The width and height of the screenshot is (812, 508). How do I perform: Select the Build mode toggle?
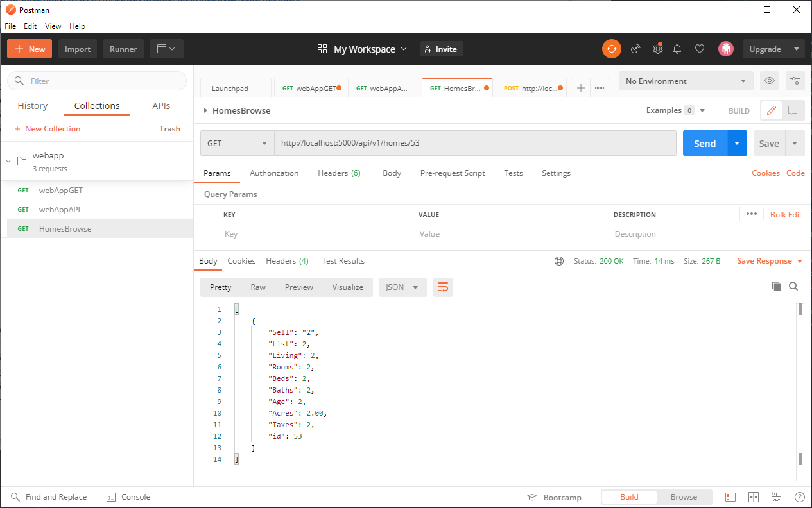[x=629, y=497]
